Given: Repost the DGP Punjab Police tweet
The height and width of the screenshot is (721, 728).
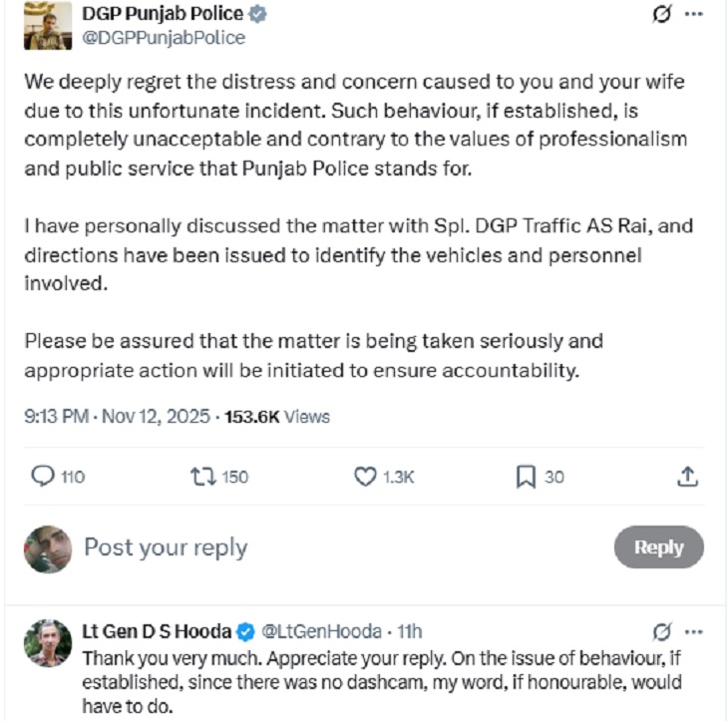Looking at the screenshot, I should pyautogui.click(x=203, y=477).
